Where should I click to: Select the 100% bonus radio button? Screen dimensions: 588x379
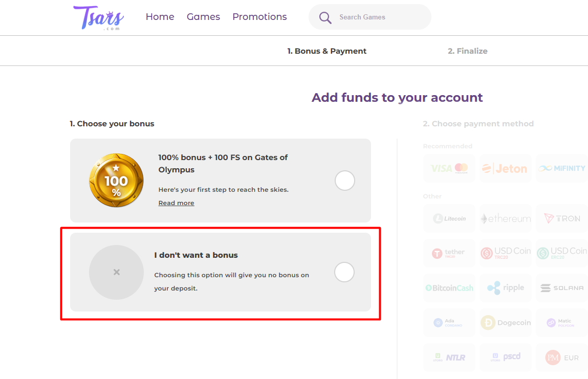tap(344, 181)
